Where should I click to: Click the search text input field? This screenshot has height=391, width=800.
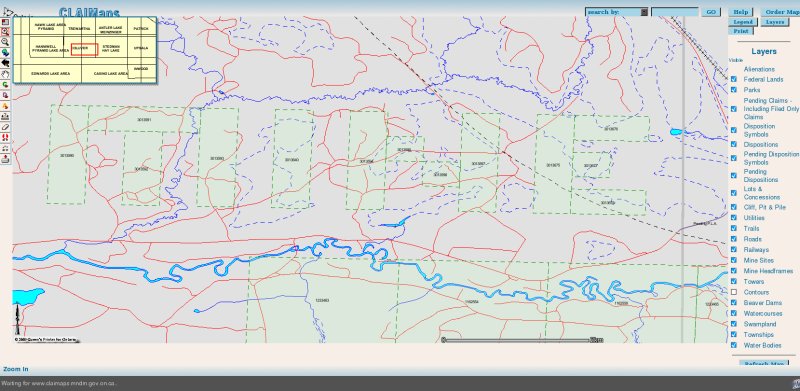(674, 12)
